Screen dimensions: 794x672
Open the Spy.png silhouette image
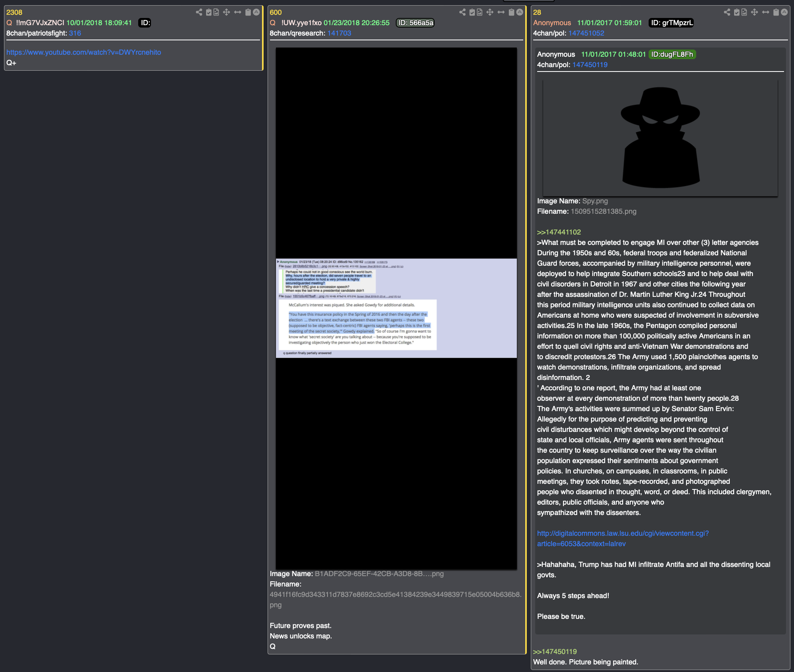tap(660, 137)
